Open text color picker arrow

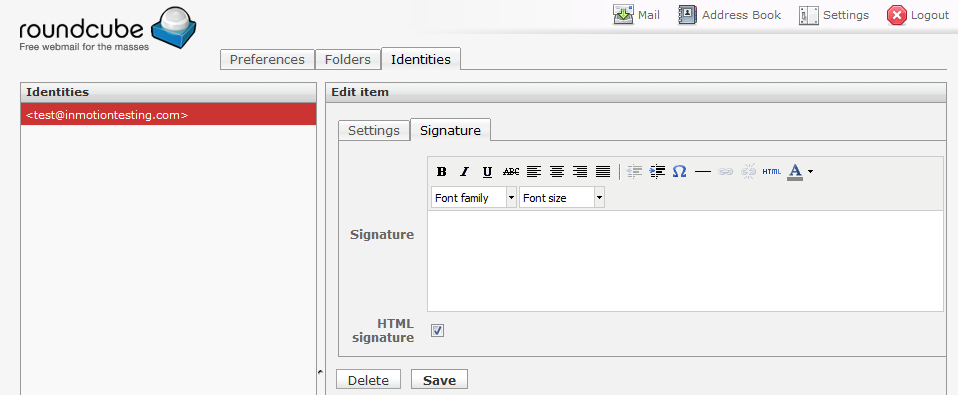tap(810, 172)
